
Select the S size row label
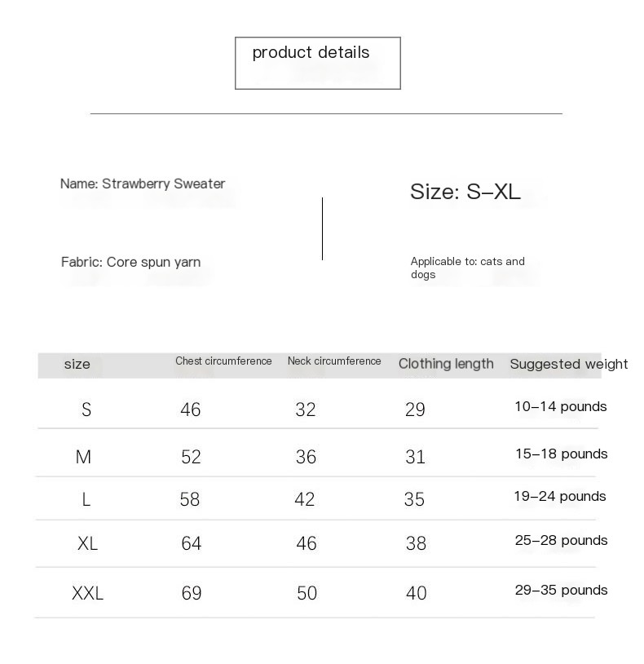[x=86, y=409]
